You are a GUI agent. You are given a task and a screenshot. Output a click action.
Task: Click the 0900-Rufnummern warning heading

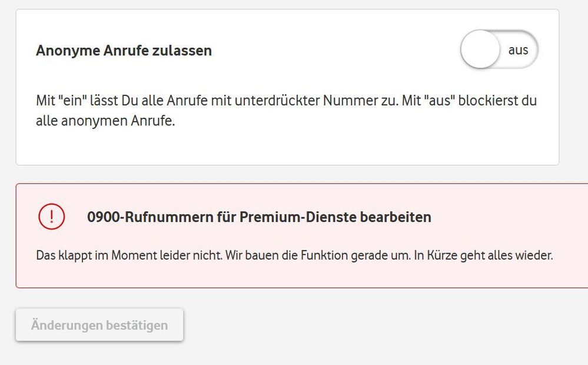click(x=259, y=217)
